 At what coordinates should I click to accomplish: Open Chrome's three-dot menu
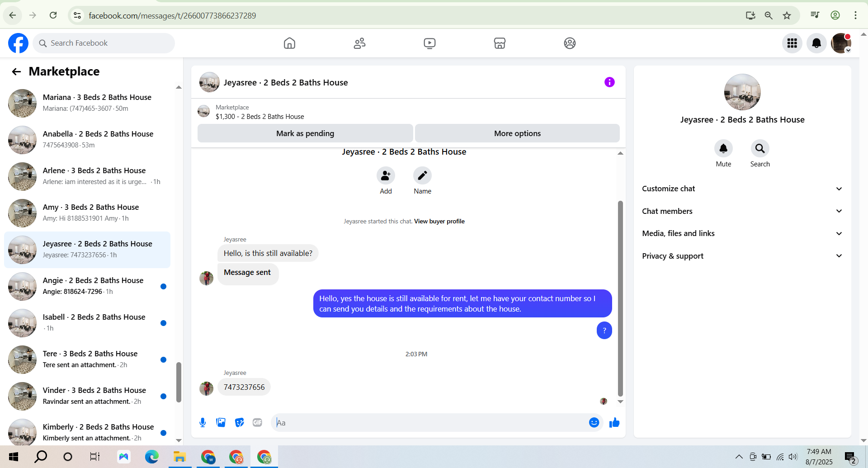point(855,15)
